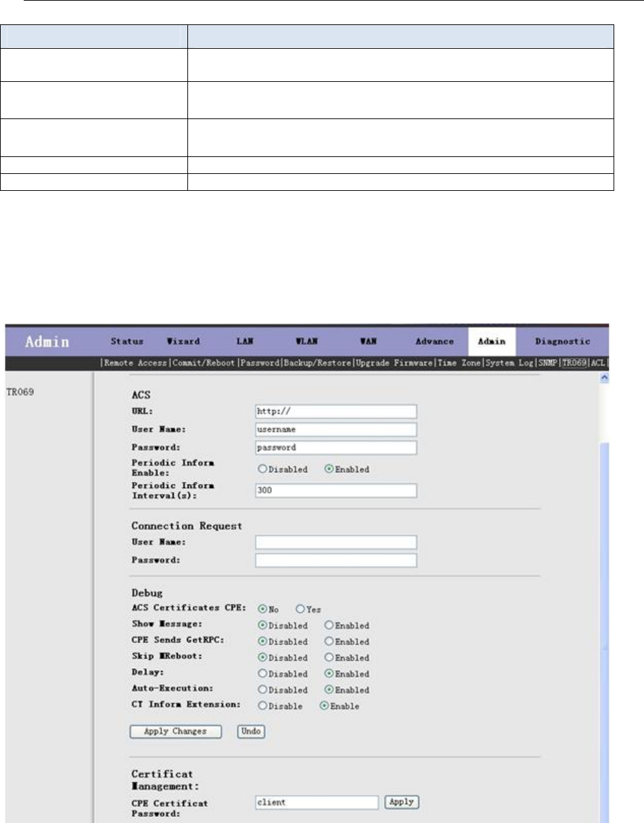Set Show Message to Disabled
Image resolution: width=644 pixels, height=823 pixels.
pos(261,625)
